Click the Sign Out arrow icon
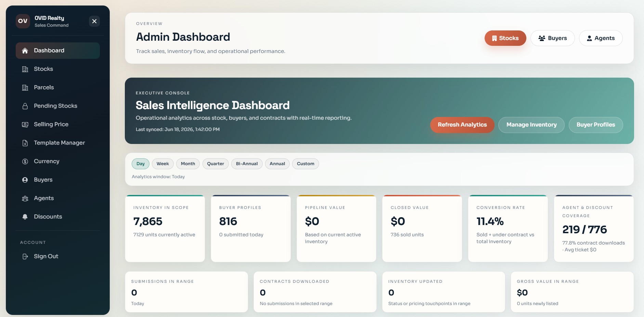 pos(25,256)
